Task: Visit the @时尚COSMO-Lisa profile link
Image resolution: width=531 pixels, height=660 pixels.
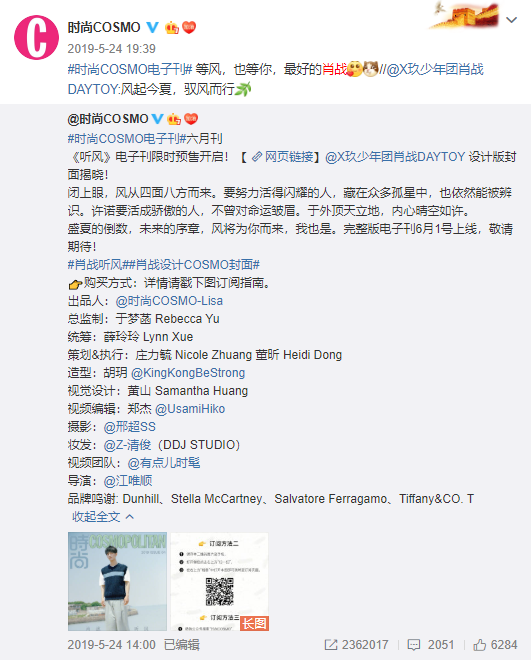Action: [x=169, y=301]
